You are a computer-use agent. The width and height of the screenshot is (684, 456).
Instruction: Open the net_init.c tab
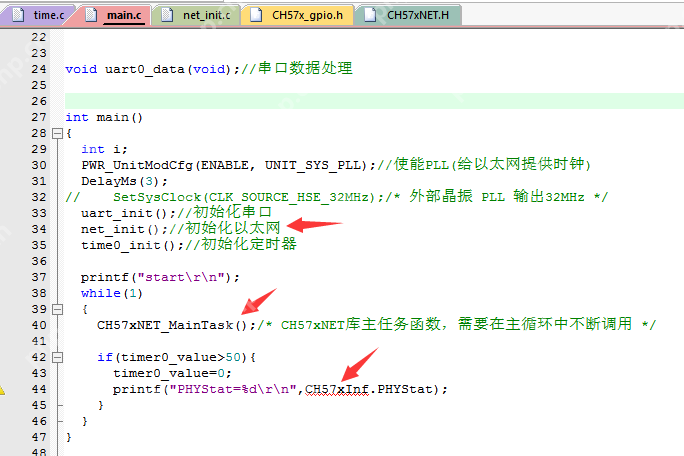(x=196, y=15)
